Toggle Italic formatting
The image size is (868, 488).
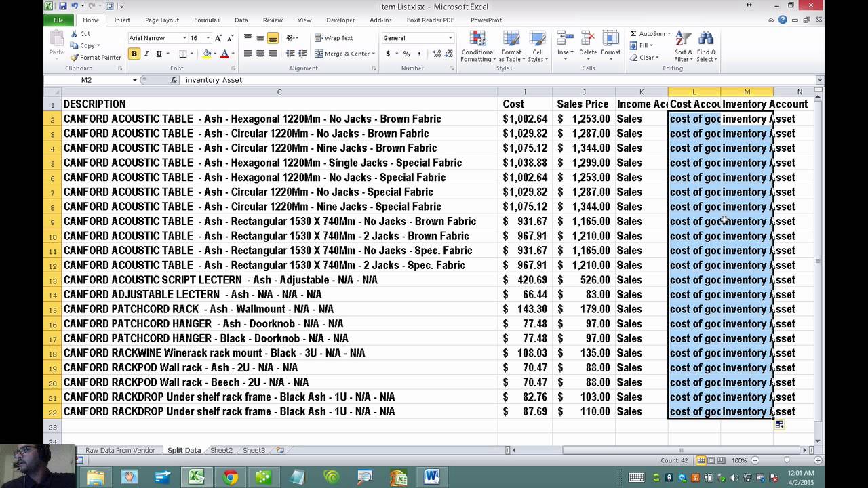[146, 54]
